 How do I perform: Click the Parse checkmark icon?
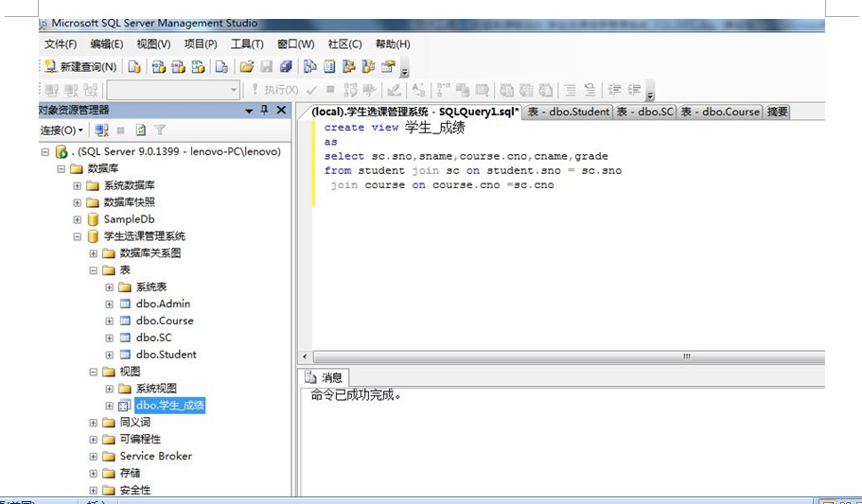click(311, 90)
